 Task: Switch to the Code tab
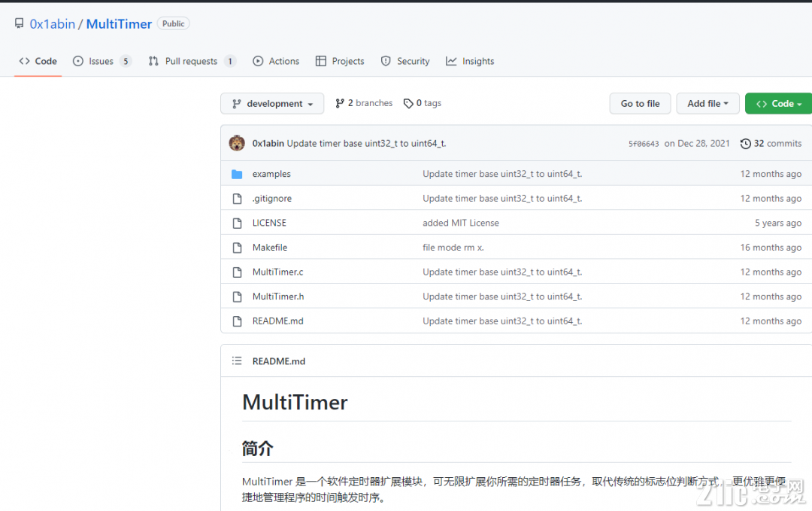pos(38,61)
